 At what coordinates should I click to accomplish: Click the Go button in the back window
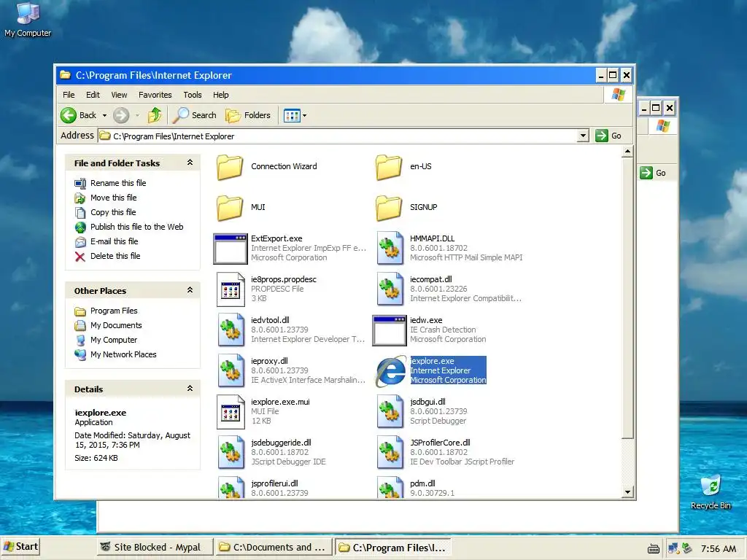653,173
